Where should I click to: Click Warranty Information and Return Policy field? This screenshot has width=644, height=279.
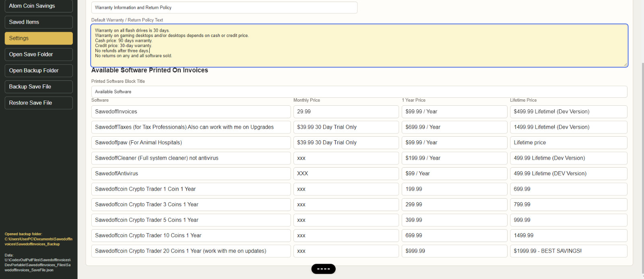coord(224,8)
